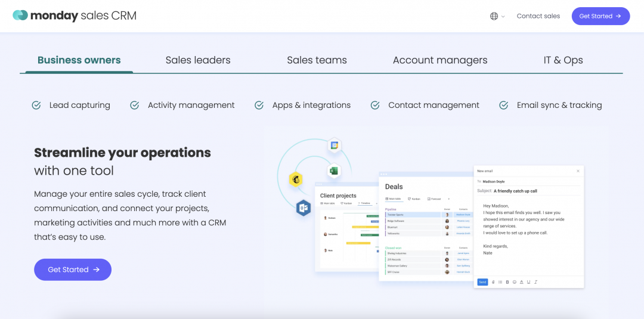
Task: Click the Email sync & tracking label
Action: tap(559, 105)
